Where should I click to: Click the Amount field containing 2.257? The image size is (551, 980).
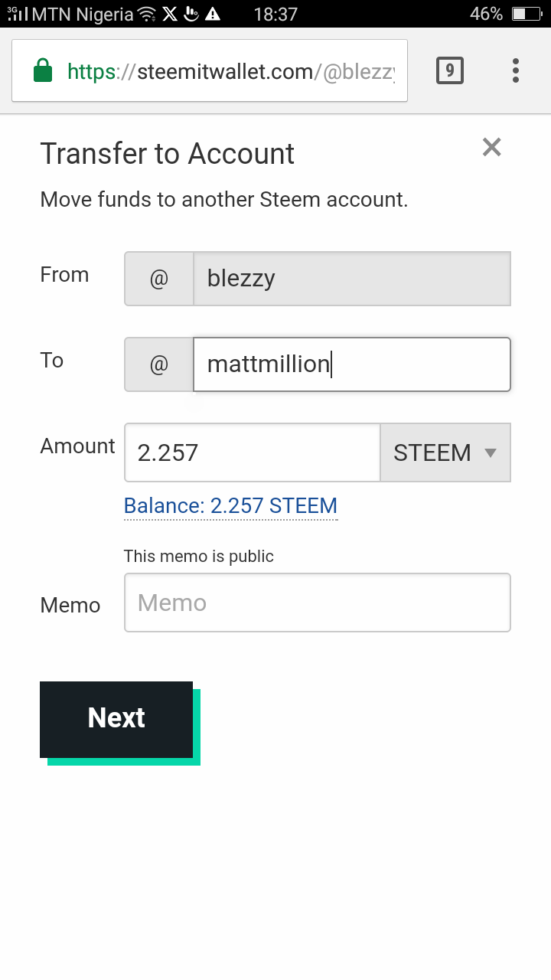coord(253,452)
